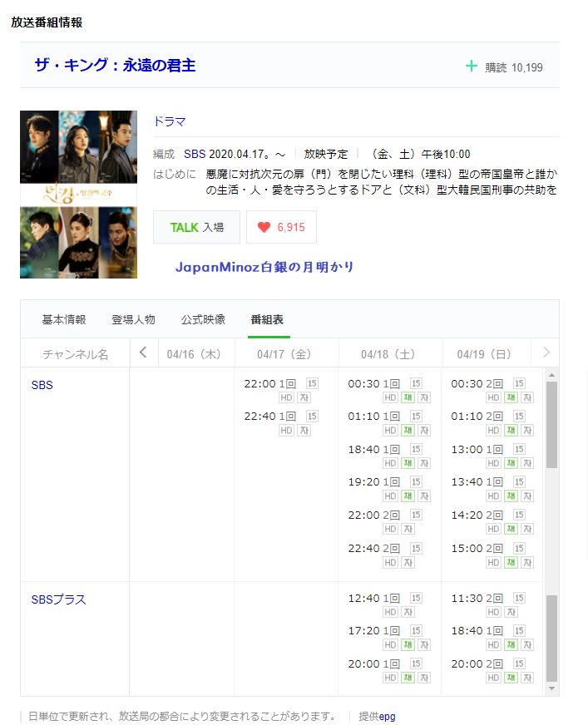Image resolution: width=588 pixels, height=725 pixels.
Task: Click the 放映予定 status text
Action: click(326, 154)
